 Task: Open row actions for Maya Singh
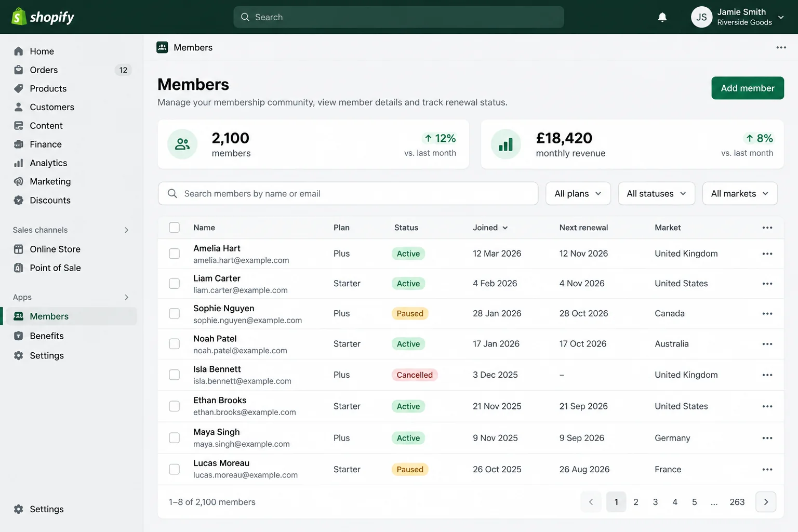tap(767, 438)
